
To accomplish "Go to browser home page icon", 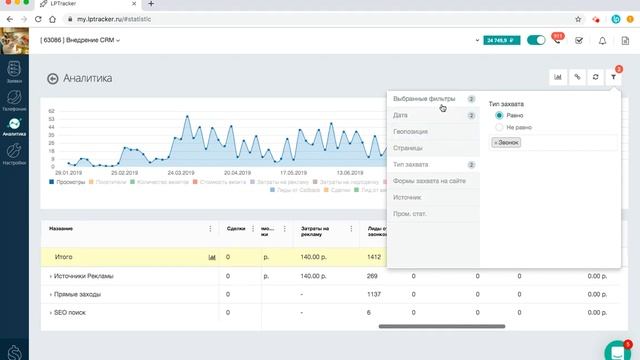I will (52, 19).
